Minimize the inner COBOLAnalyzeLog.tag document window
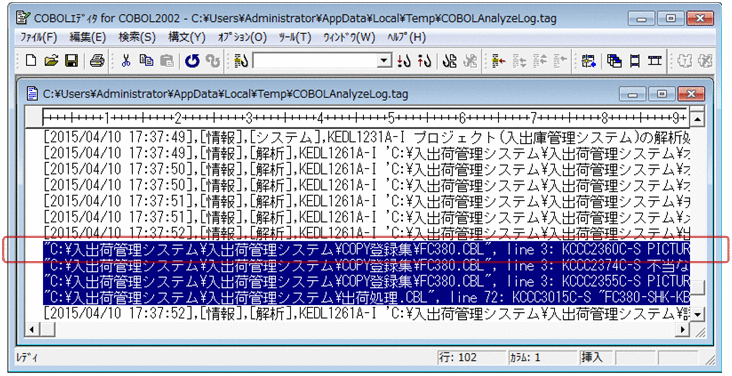This screenshot has height=376, width=732. click(x=633, y=94)
